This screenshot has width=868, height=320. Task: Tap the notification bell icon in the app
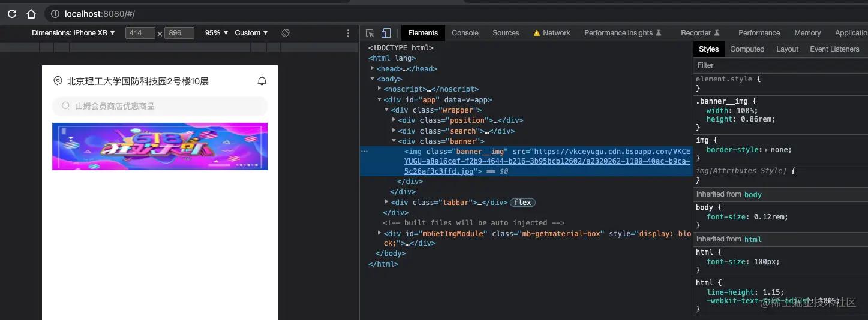point(262,81)
